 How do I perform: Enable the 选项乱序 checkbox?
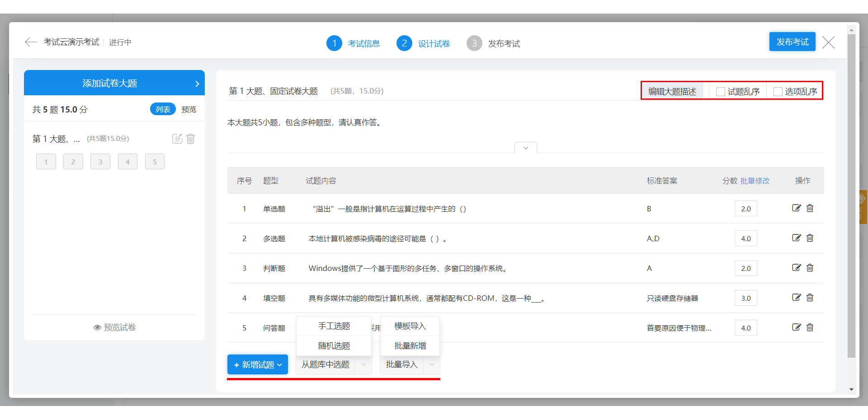point(778,92)
